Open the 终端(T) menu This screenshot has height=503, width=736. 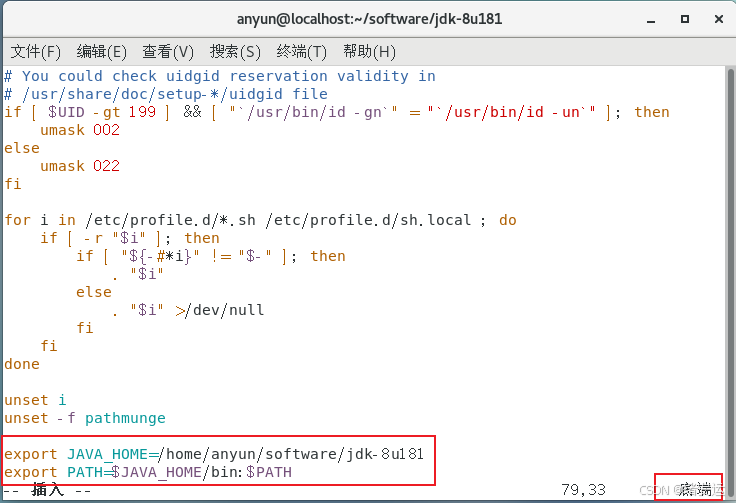(x=301, y=51)
